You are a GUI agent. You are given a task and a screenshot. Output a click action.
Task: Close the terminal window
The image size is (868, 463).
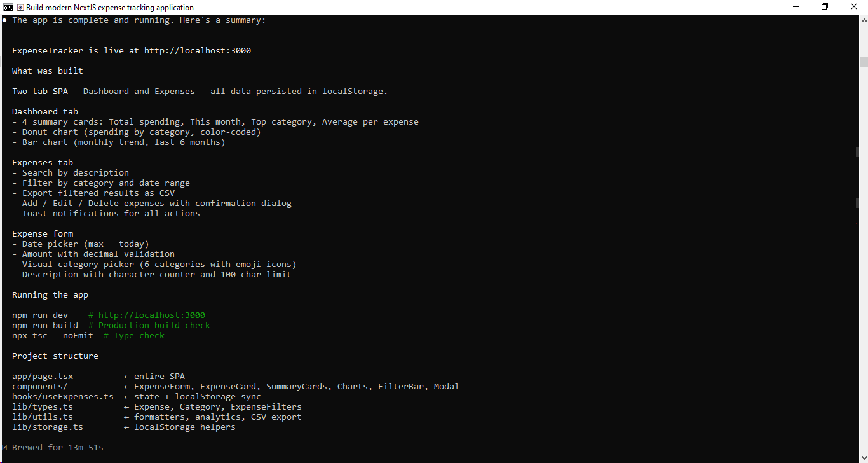point(853,7)
